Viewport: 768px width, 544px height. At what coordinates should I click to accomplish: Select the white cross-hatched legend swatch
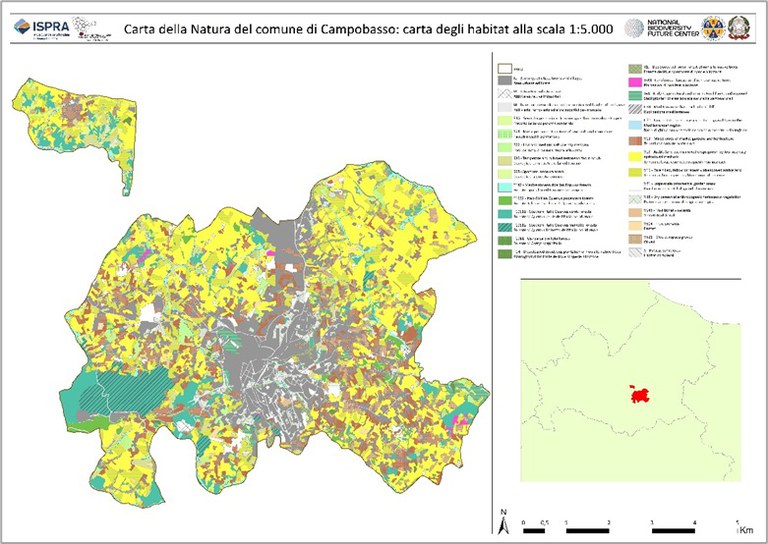(504, 92)
